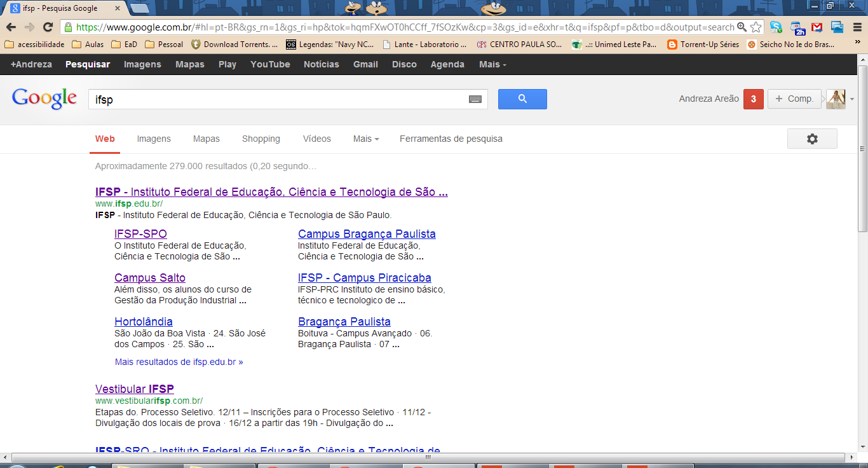868x468 pixels.
Task: Open the Legendas Navy NC bookmark
Action: pos(330,45)
